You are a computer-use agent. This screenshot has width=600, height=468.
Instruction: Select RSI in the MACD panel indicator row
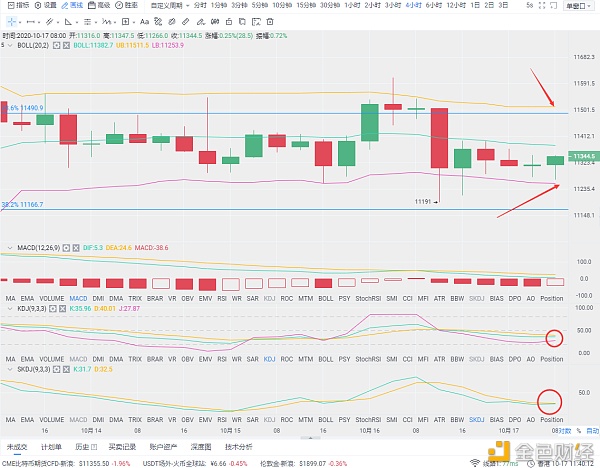222,298
